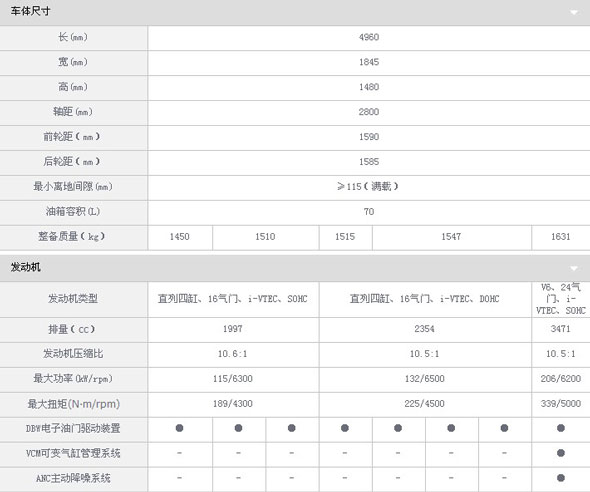
Task: Click last dot in DBW电子油门驱动装置 row
Action: (561, 428)
